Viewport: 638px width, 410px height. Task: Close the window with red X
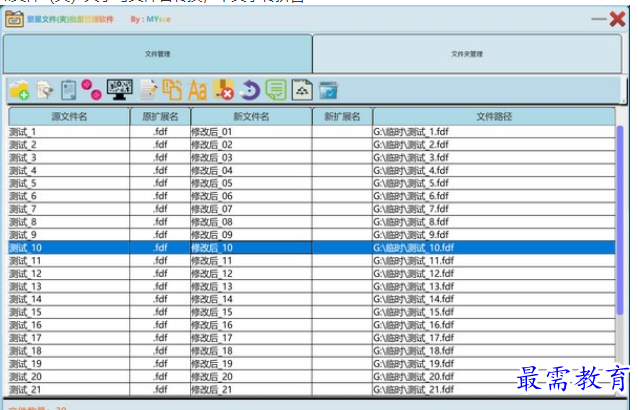pos(617,19)
